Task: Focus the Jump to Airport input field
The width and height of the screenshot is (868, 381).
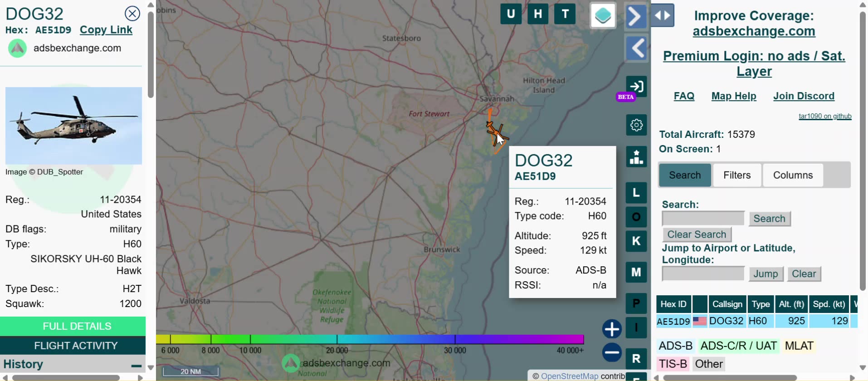Action: point(703,274)
